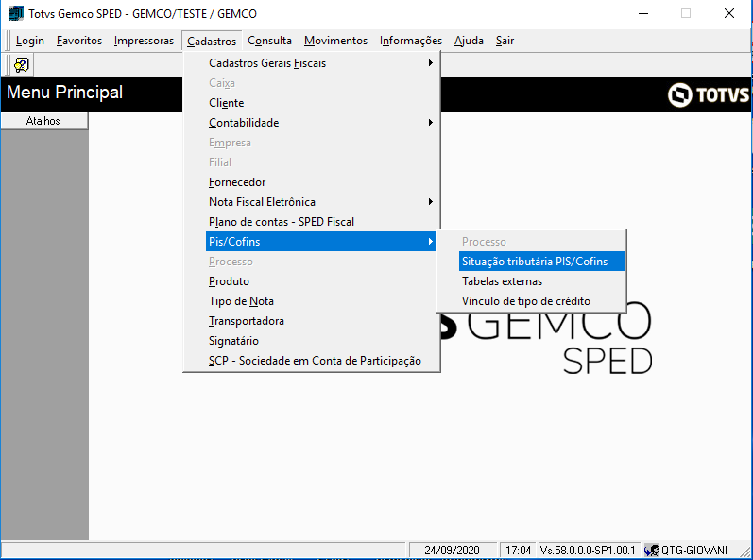Open the Informações menu
Screen dimensions: 753x560
(x=411, y=41)
